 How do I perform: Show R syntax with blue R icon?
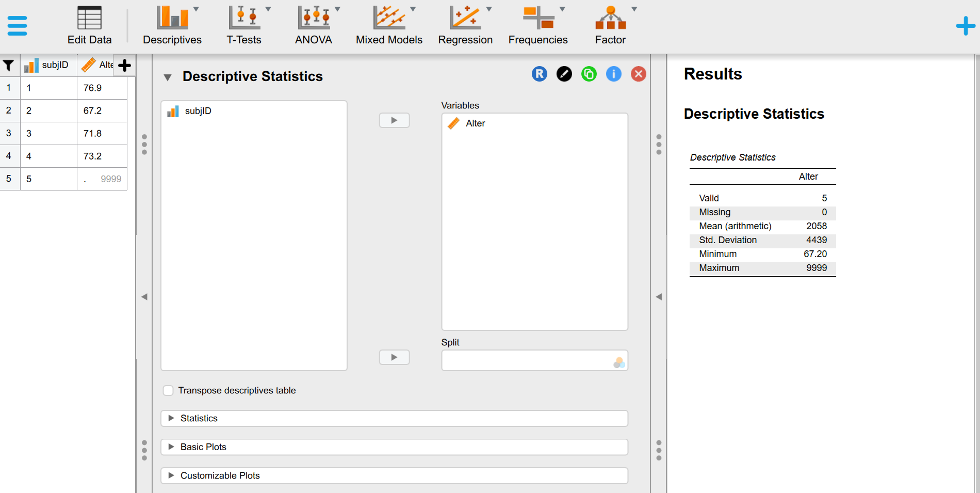(540, 74)
